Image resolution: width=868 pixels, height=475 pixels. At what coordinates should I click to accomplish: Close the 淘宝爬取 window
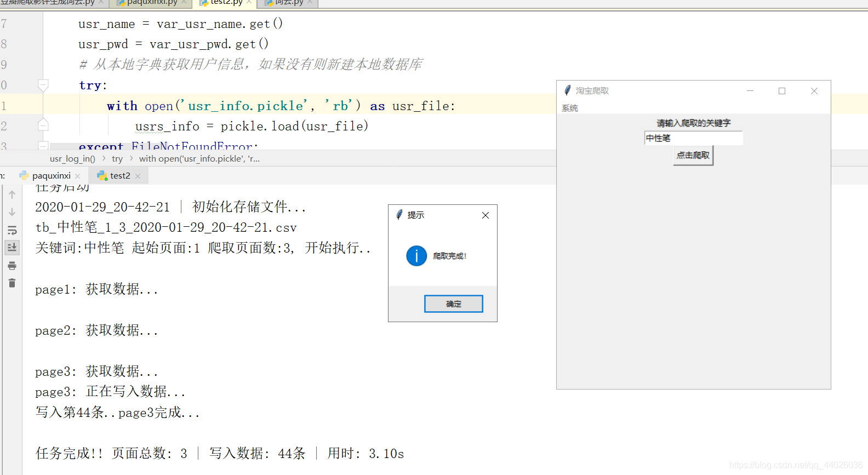814,91
